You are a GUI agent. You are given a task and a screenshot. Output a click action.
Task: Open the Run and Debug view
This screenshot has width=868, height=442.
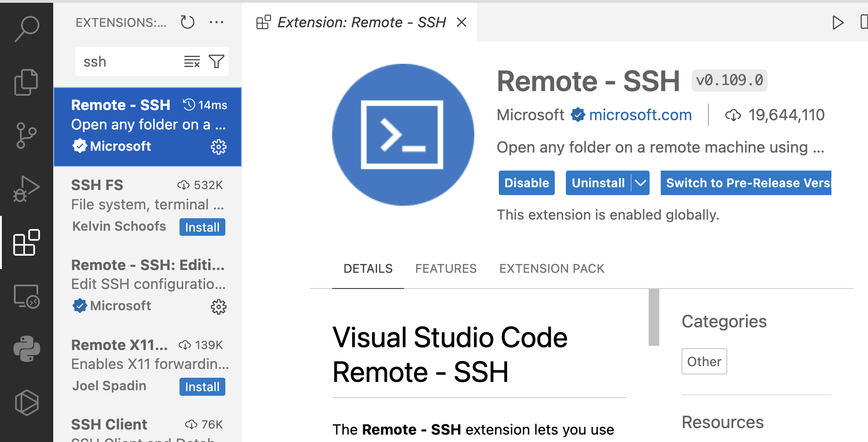tap(26, 189)
